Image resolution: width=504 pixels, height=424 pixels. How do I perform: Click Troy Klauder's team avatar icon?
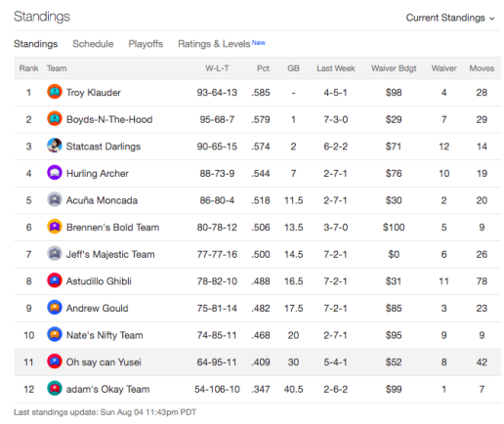(55, 92)
